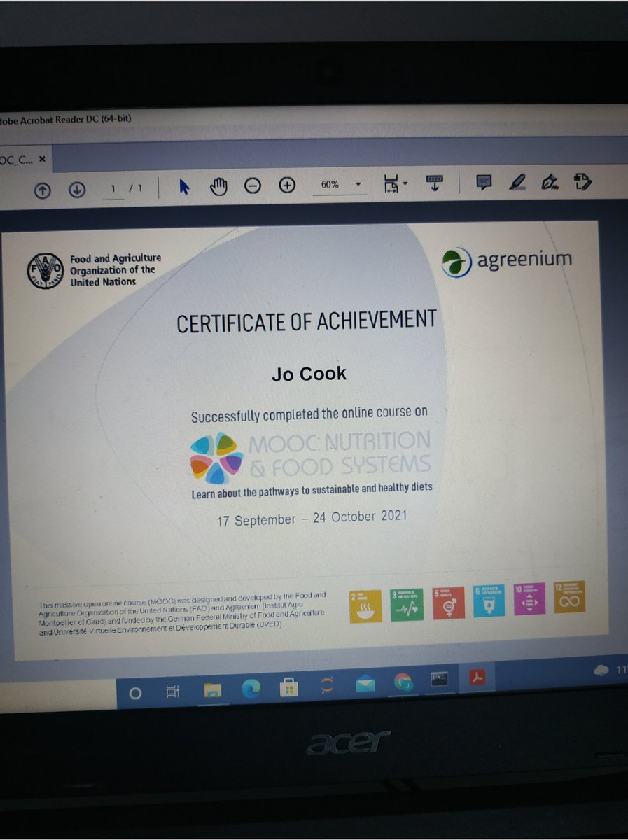Click the name Jo Cook on certificate
628x840 pixels.
pos(309,373)
